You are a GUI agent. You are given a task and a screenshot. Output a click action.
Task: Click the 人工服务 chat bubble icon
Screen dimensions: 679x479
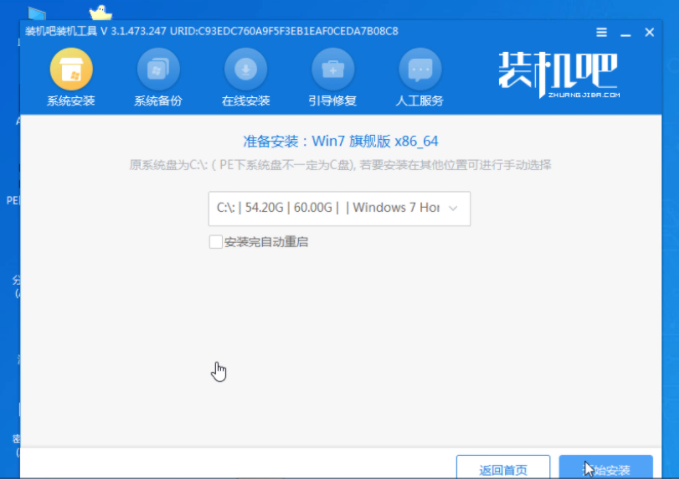[420, 70]
